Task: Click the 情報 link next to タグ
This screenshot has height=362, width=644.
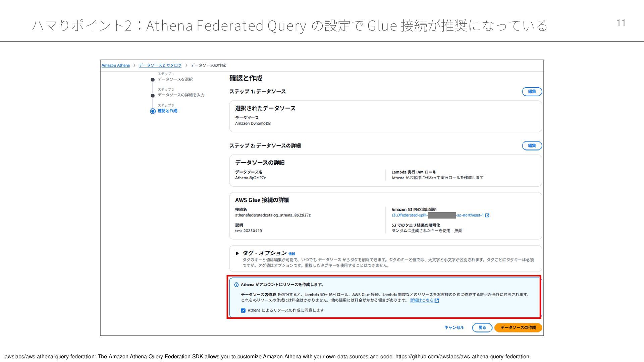Action: click(291, 254)
